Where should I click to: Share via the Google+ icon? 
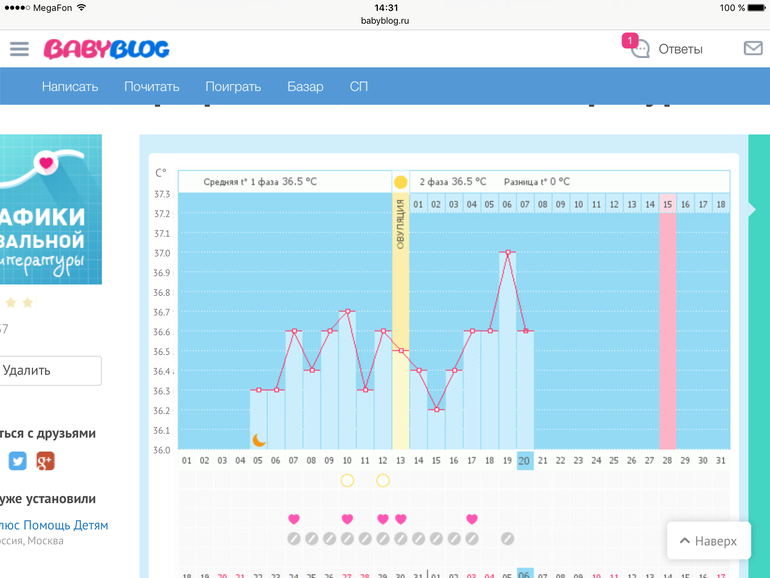[45, 461]
